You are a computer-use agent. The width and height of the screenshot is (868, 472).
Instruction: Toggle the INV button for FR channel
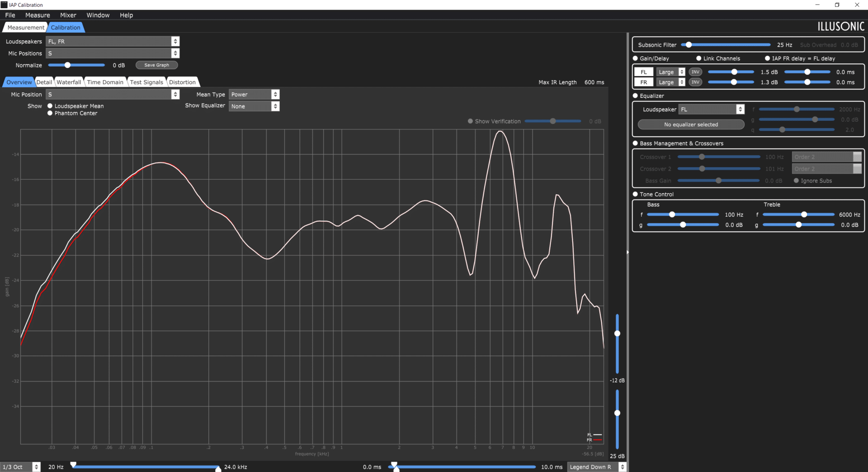coord(695,82)
